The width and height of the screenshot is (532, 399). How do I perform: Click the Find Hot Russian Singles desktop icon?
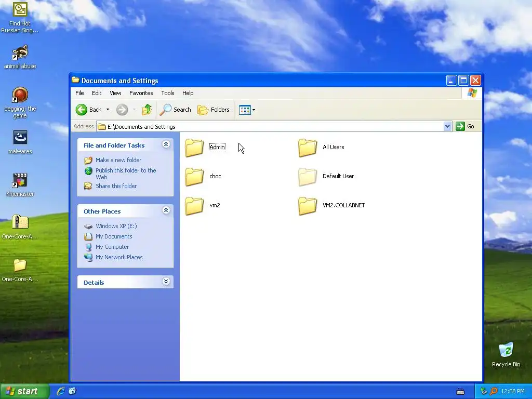coord(20,9)
